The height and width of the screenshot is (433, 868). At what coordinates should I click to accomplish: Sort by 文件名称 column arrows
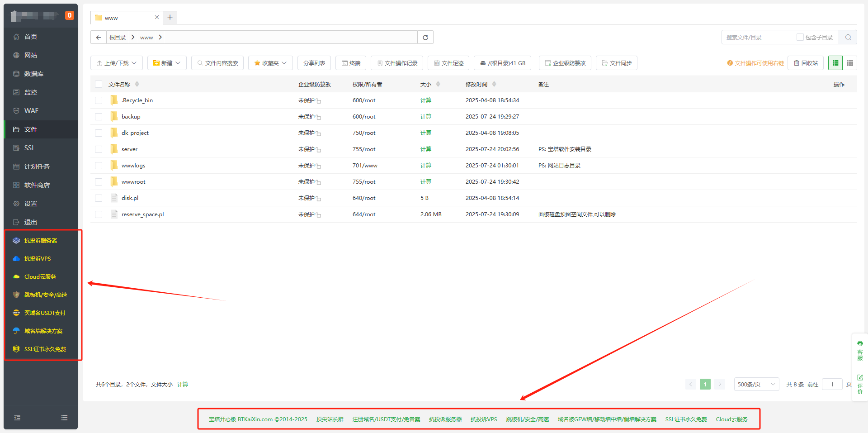(x=137, y=84)
